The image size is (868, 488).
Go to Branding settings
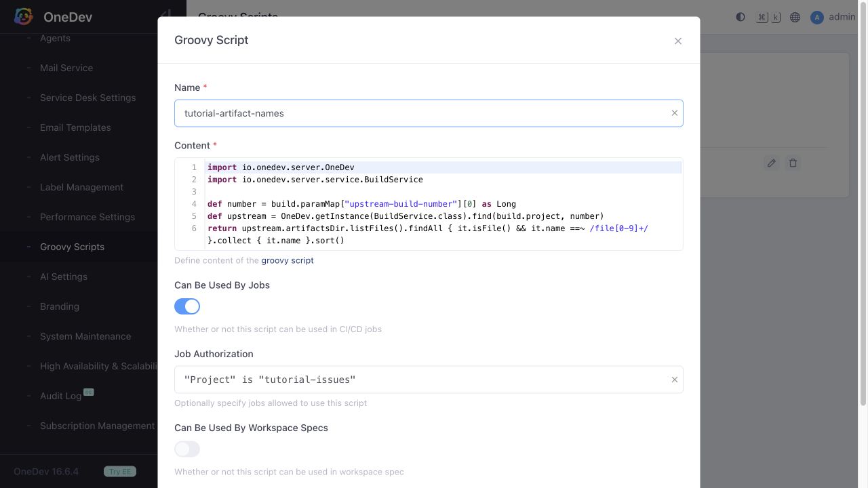point(60,306)
